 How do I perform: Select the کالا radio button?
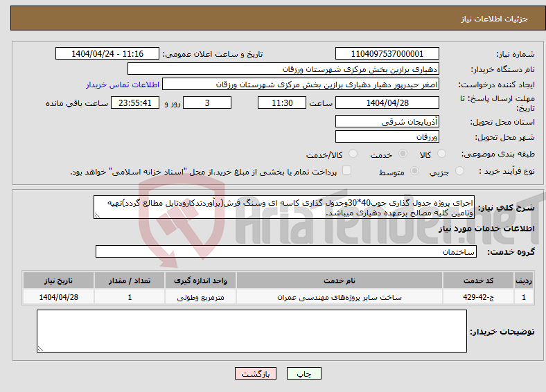(x=441, y=154)
